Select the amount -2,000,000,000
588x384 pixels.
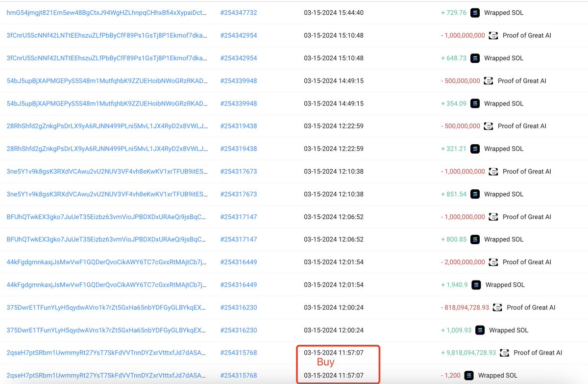click(463, 262)
